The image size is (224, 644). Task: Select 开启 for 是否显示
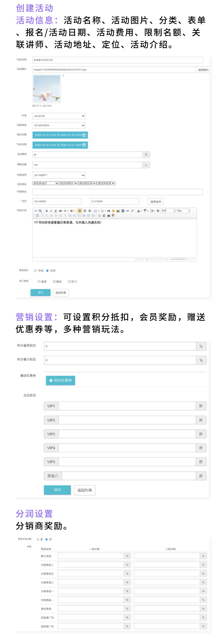coord(35,271)
